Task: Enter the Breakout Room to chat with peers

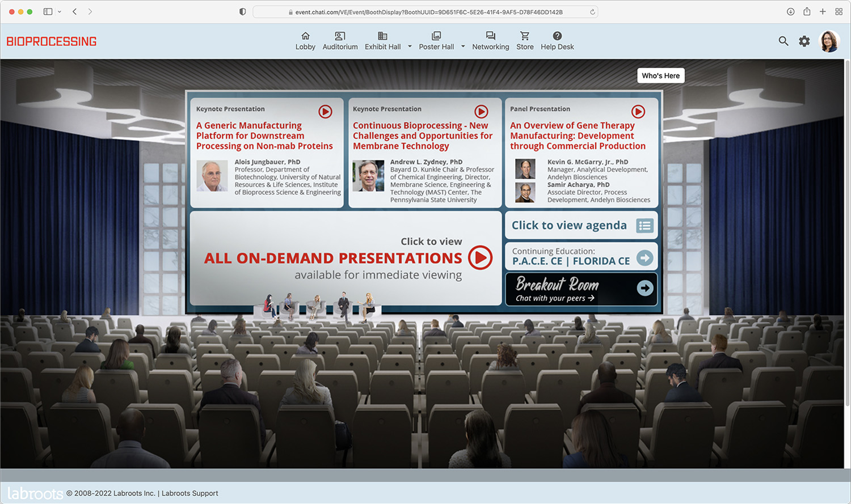Action: (x=580, y=289)
